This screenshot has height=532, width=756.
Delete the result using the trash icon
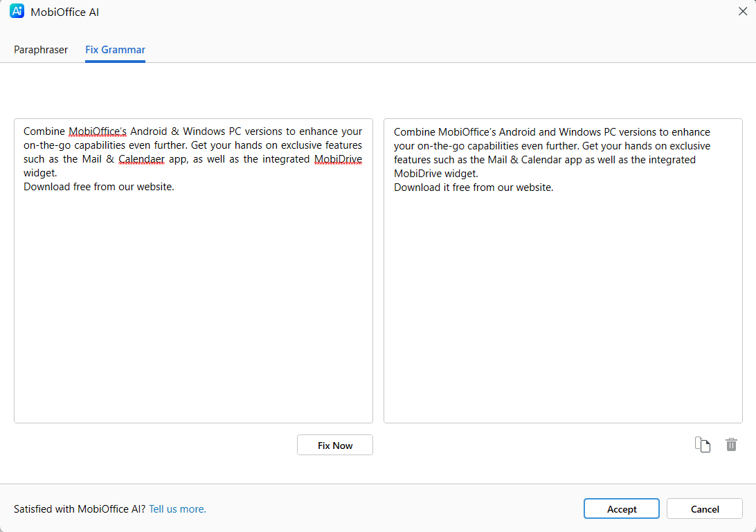731,444
